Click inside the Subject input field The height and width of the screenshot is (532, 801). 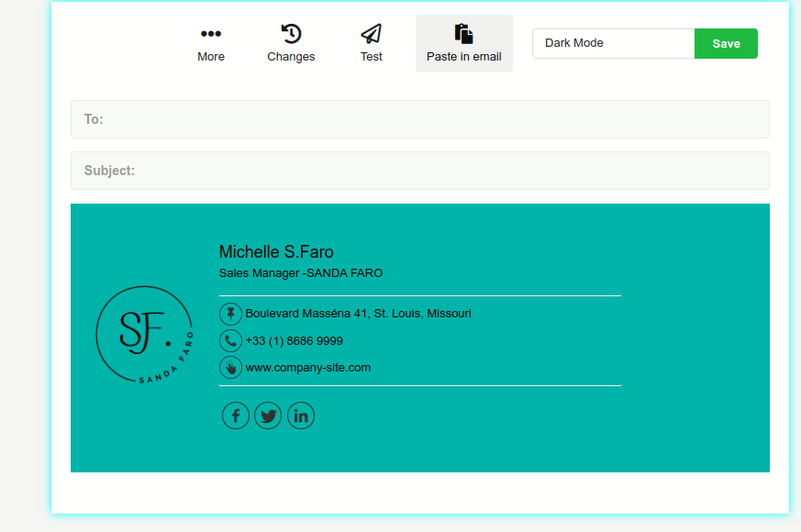[x=419, y=170]
